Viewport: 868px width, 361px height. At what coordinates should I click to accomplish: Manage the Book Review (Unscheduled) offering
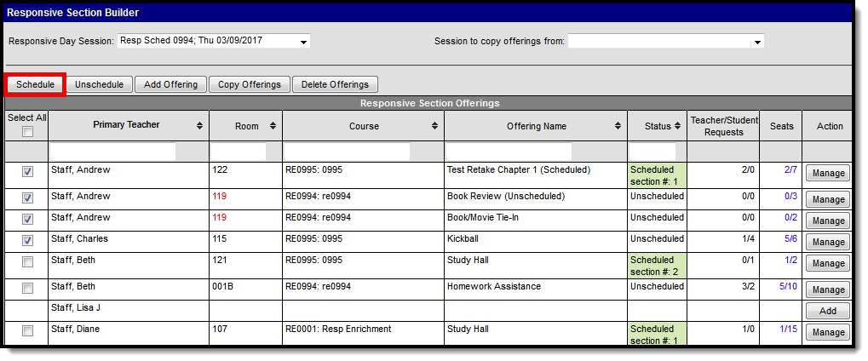pyautogui.click(x=828, y=199)
